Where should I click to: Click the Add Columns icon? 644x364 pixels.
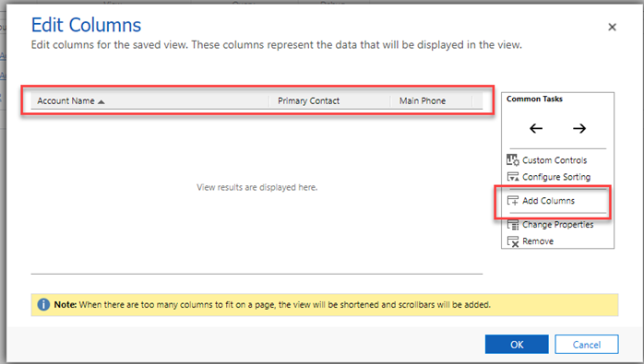[513, 200]
